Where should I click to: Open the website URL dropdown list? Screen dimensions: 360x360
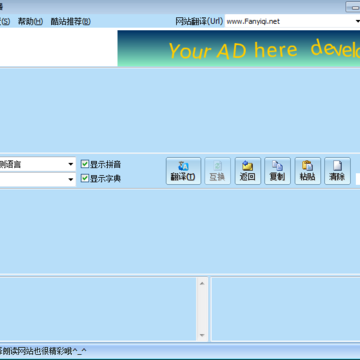(x=357, y=22)
